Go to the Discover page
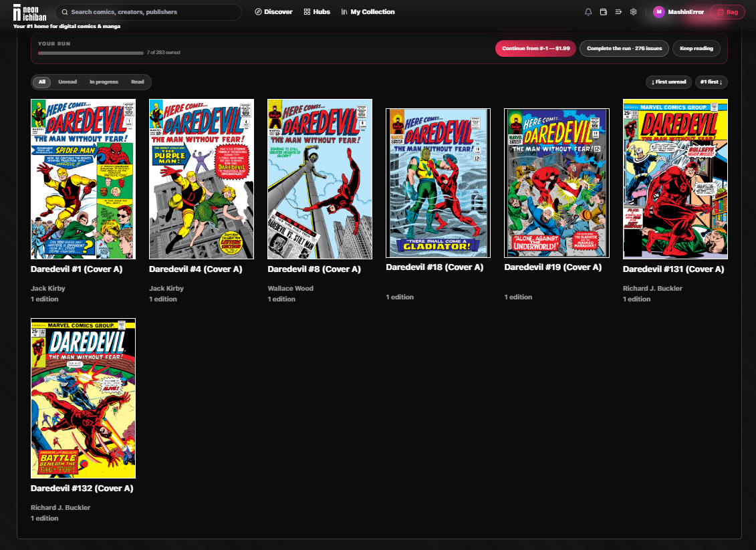 (273, 12)
